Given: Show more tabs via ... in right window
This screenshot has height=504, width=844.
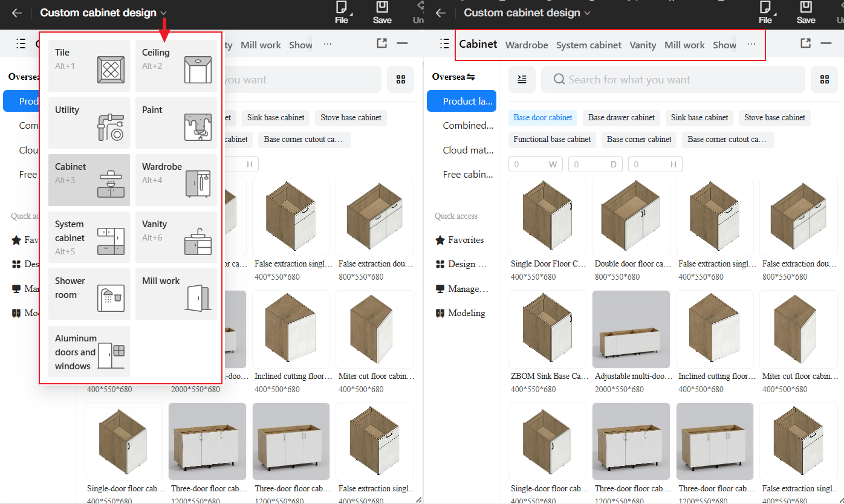Looking at the screenshot, I should [x=751, y=44].
